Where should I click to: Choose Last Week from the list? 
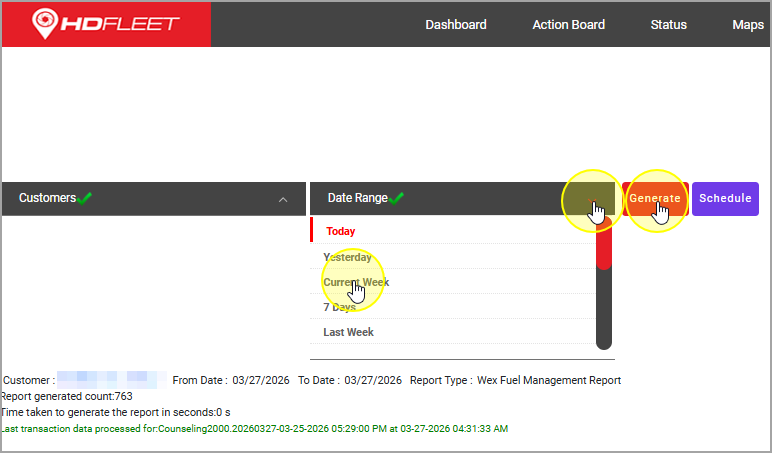[346, 332]
